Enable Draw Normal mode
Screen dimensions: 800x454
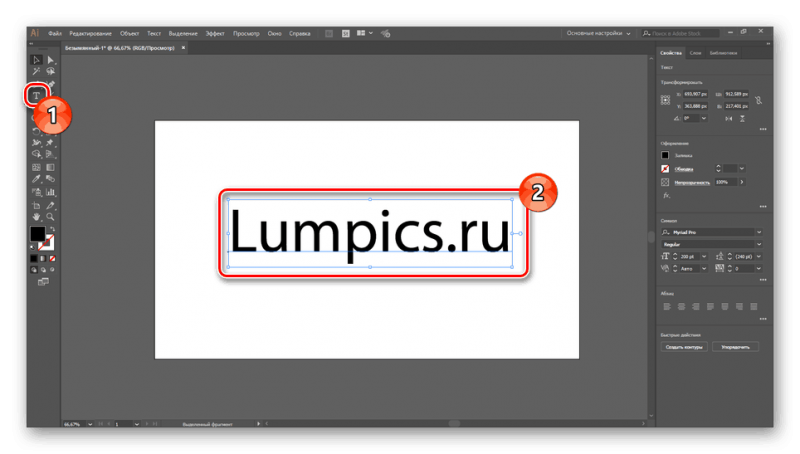pos(34,270)
